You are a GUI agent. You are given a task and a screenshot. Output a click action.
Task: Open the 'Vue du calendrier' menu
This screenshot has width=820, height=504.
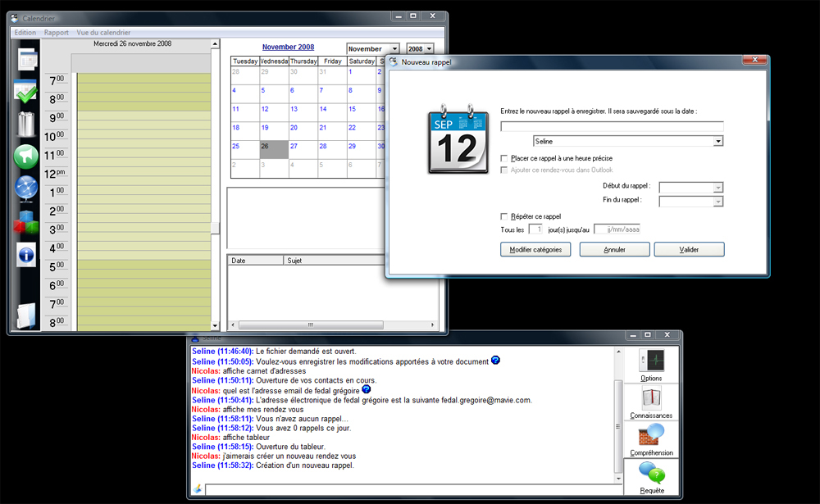(103, 33)
